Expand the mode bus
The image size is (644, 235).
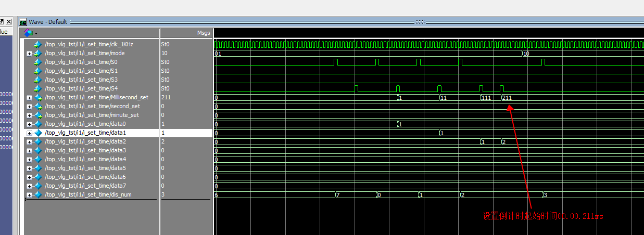coord(29,54)
